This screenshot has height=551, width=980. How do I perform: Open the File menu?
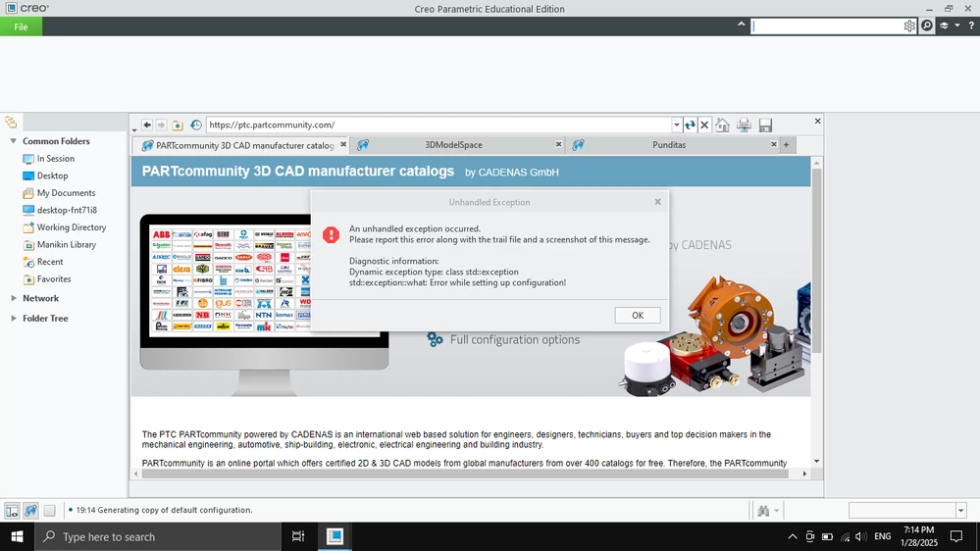coord(22,26)
